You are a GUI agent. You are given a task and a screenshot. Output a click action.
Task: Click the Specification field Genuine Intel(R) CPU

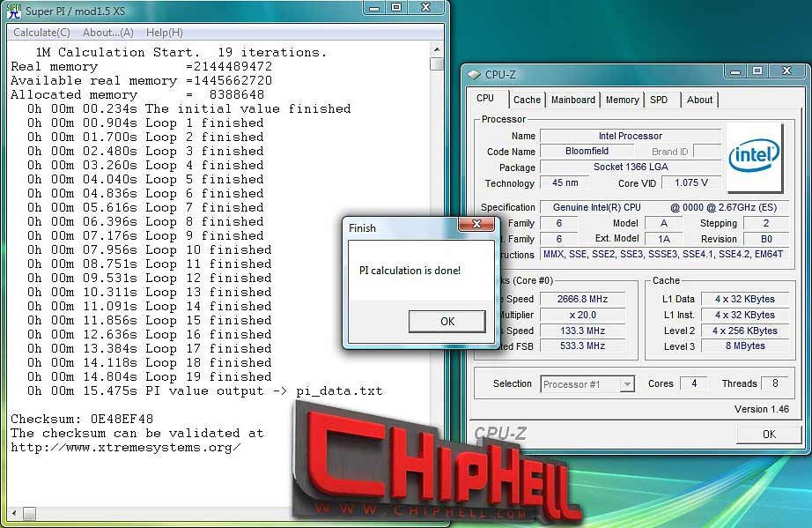pos(664,207)
